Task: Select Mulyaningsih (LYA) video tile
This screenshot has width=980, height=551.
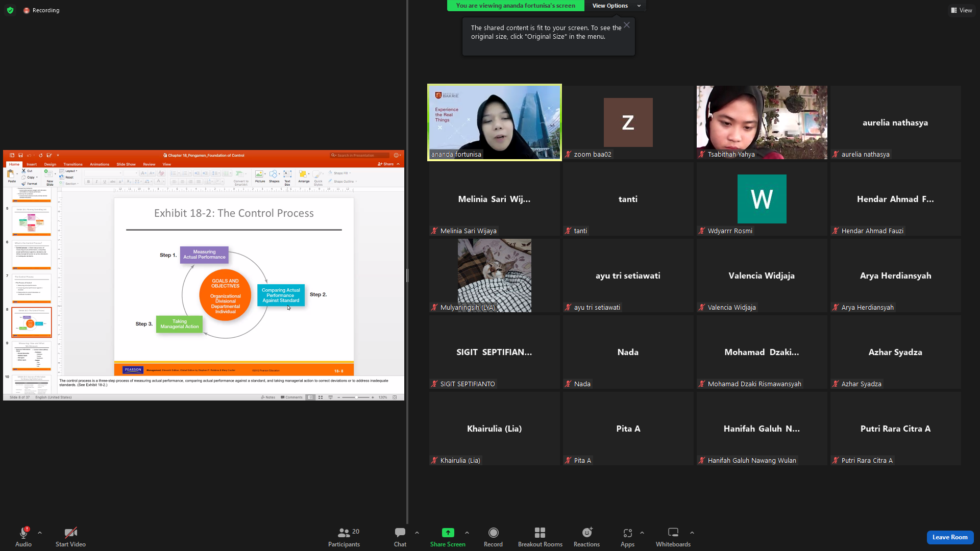Action: pyautogui.click(x=495, y=275)
